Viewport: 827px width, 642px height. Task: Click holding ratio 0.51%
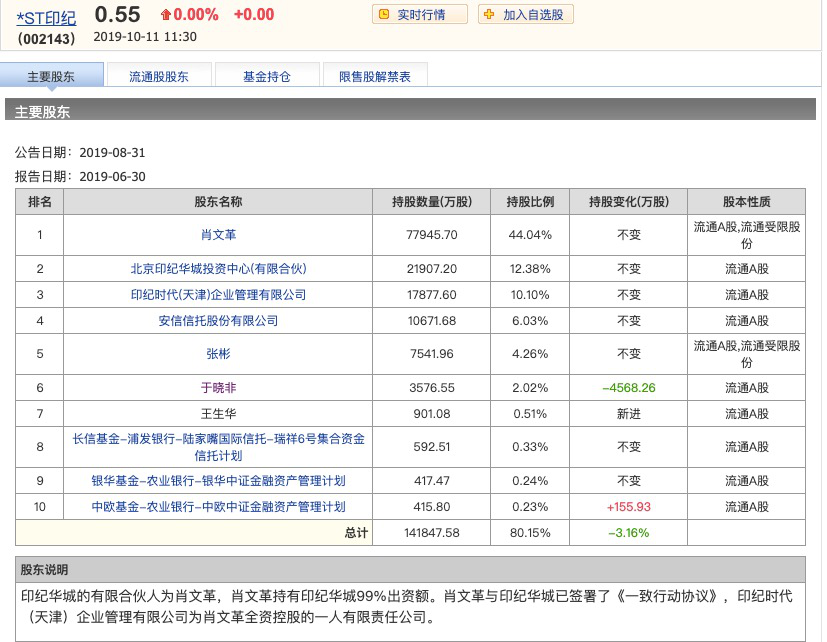point(530,414)
